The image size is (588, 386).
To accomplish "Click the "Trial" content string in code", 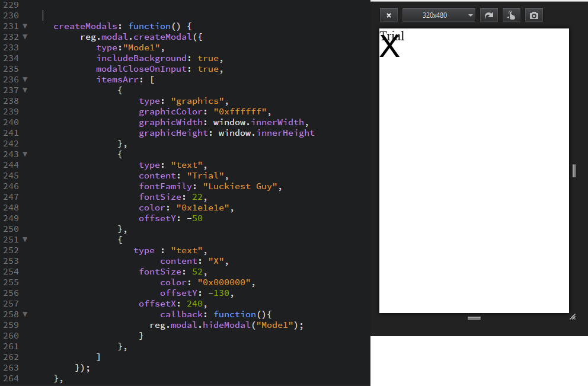I will [206, 176].
